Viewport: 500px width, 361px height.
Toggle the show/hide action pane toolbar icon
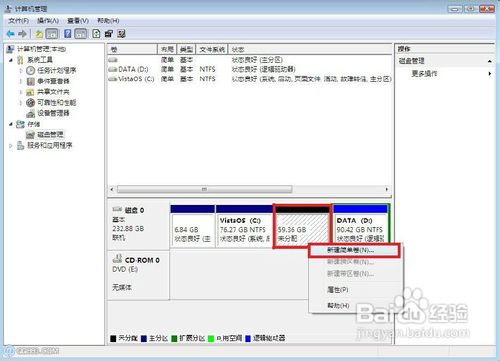[x=81, y=34]
